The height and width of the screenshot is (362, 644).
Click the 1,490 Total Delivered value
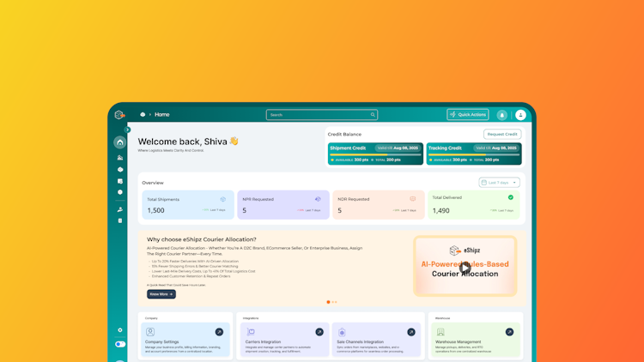point(440,210)
